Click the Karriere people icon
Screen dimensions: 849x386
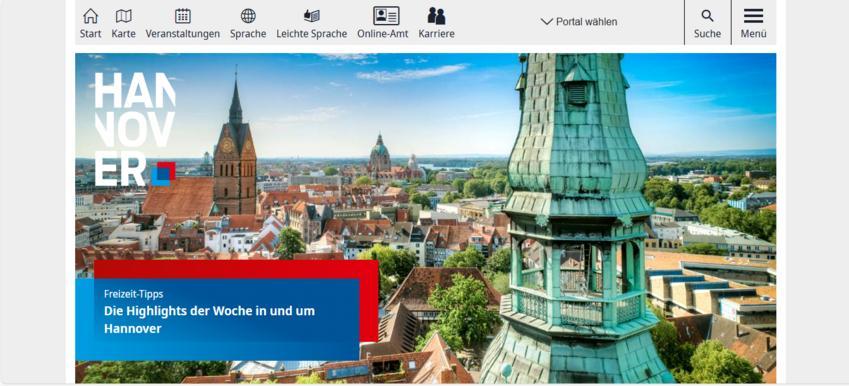click(x=436, y=16)
